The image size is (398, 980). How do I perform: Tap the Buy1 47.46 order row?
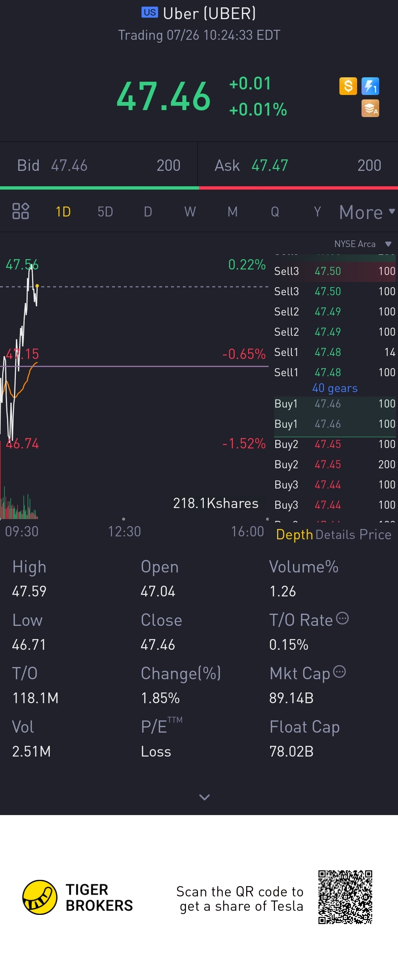pyautogui.click(x=335, y=403)
